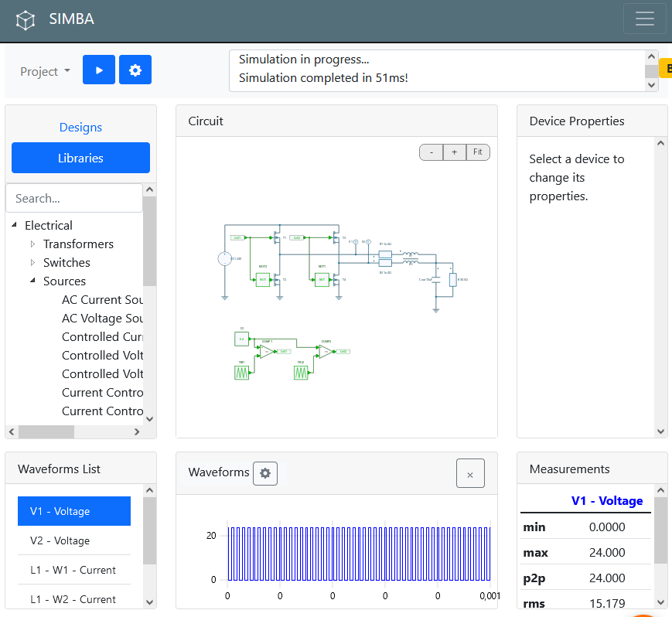This screenshot has height=617, width=672.
Task: Select MOSFET T4 in the circuit
Action: click(x=336, y=280)
